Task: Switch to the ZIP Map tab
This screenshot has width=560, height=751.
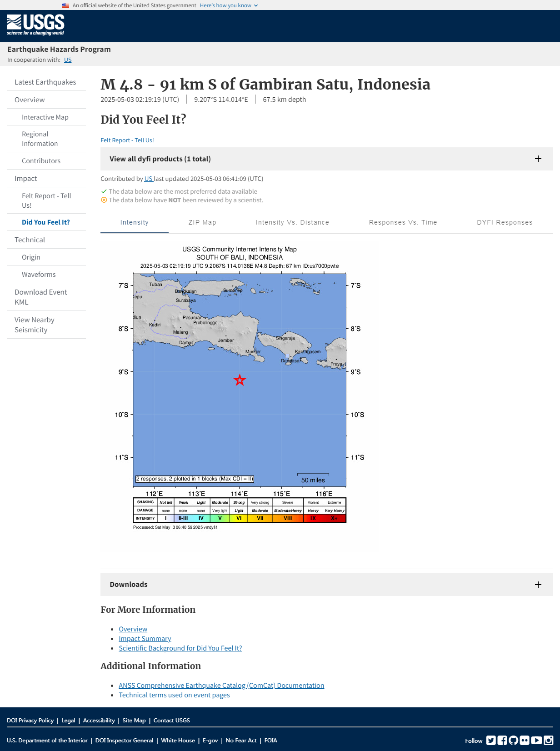Action: click(x=202, y=222)
